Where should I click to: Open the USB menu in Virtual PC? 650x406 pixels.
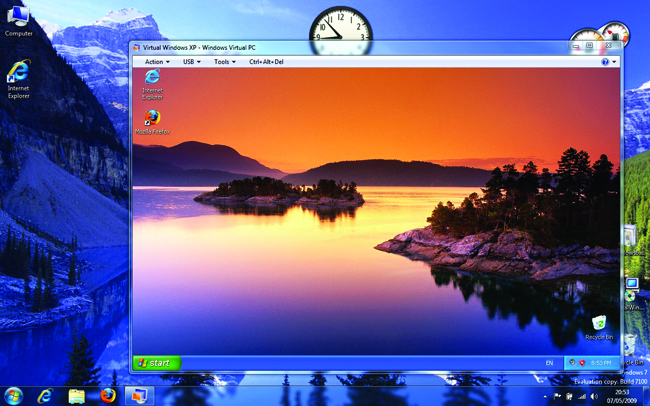pos(192,62)
